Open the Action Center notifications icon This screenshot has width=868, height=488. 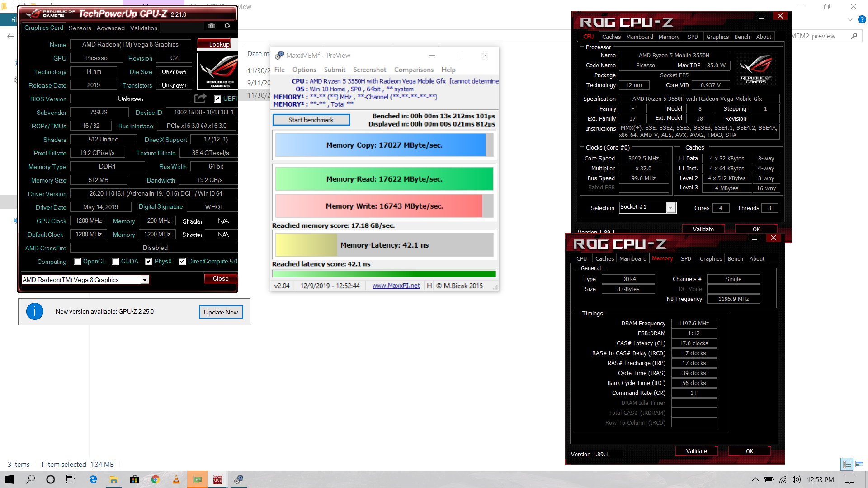pos(849,479)
